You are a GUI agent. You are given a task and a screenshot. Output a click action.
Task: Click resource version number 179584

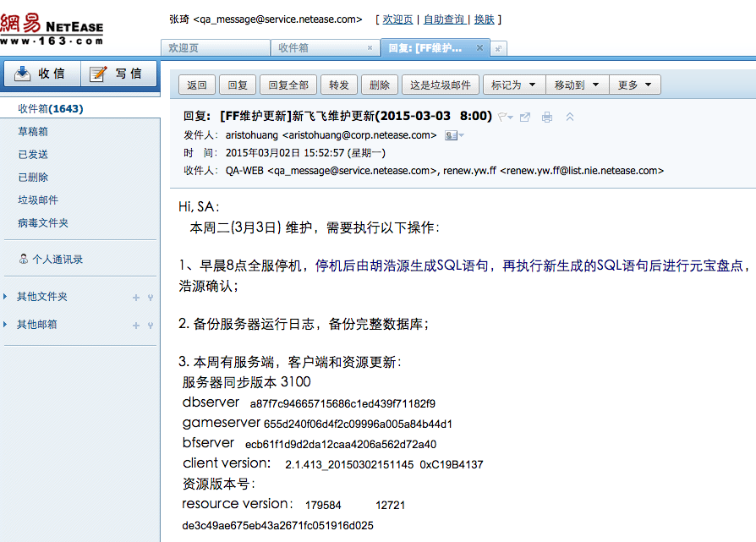323,506
